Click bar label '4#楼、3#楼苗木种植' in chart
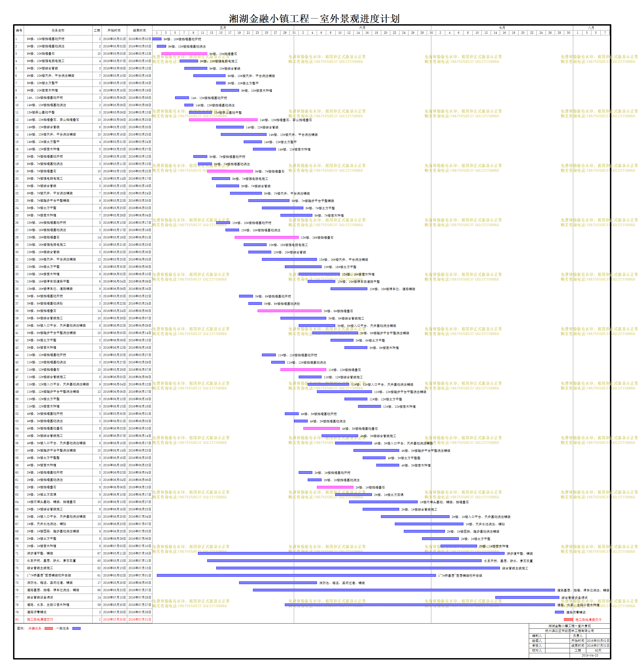The width and height of the screenshot is (638, 672). coord(416,465)
